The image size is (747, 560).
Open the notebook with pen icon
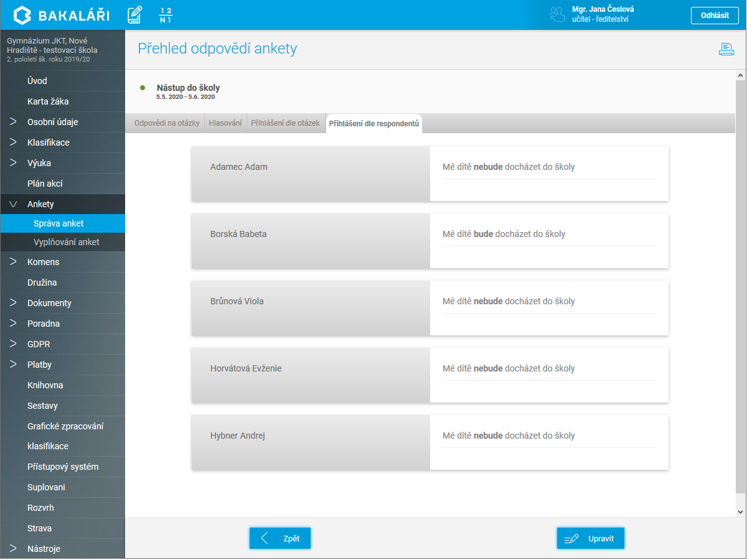point(134,15)
